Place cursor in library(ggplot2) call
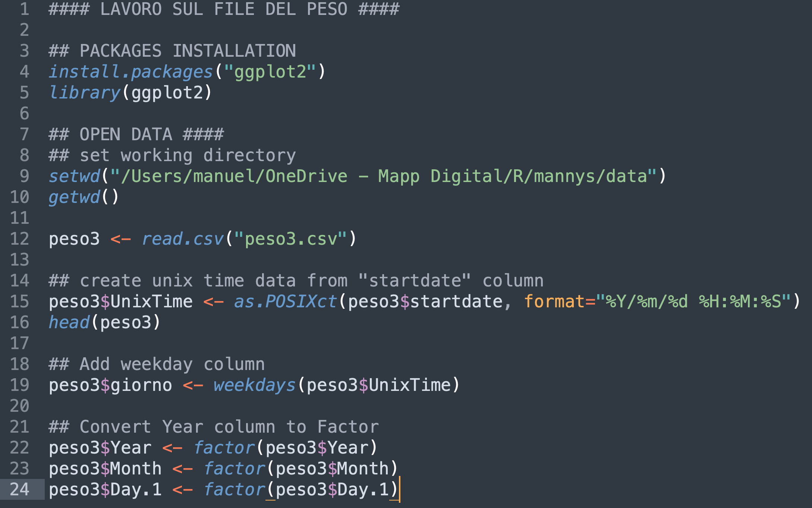 coord(130,92)
